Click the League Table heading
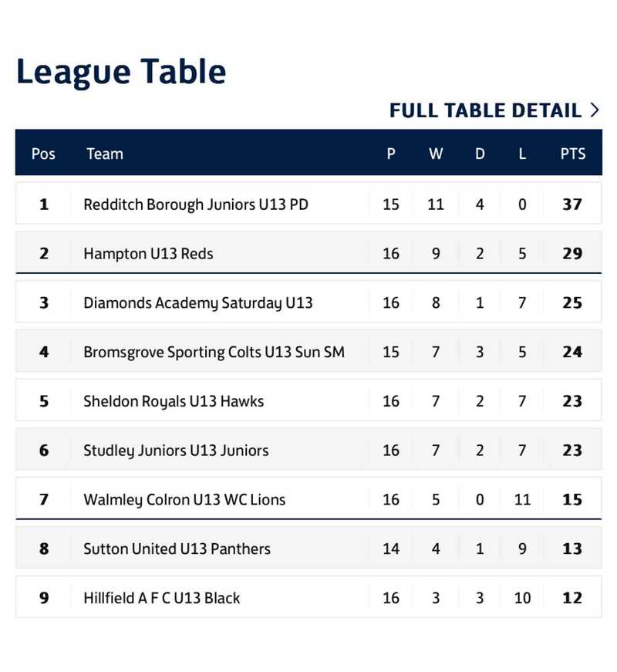Screen dimensions: 617x672 [121, 72]
